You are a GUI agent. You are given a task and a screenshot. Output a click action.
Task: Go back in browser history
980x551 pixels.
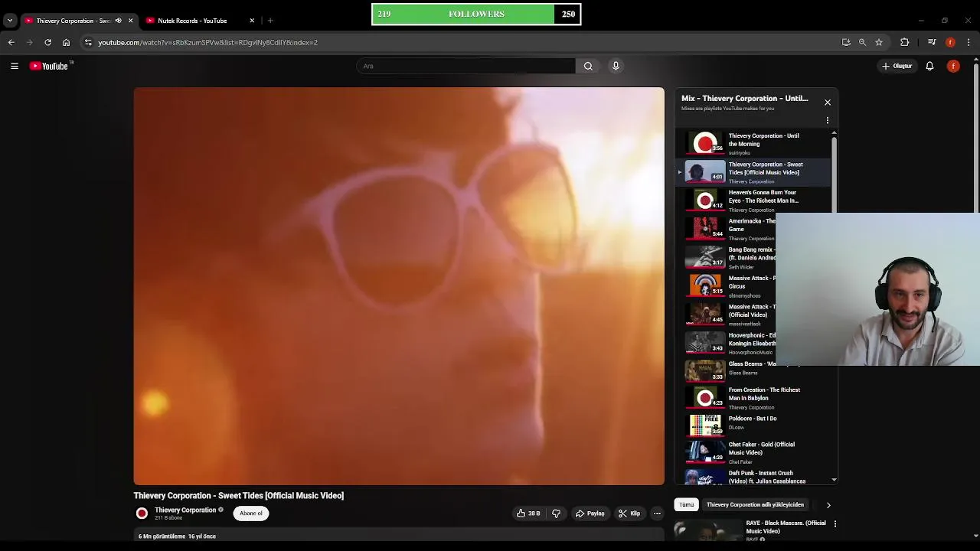click(x=11, y=42)
